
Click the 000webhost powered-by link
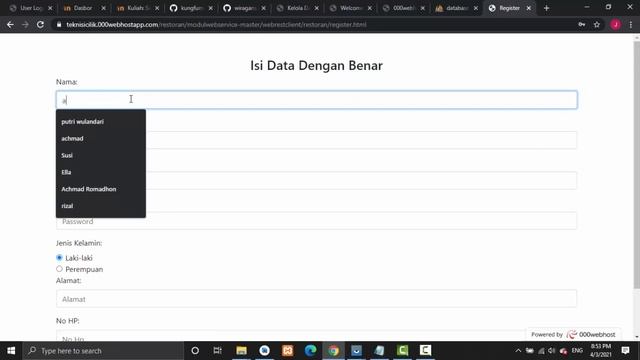pyautogui.click(x=573, y=334)
